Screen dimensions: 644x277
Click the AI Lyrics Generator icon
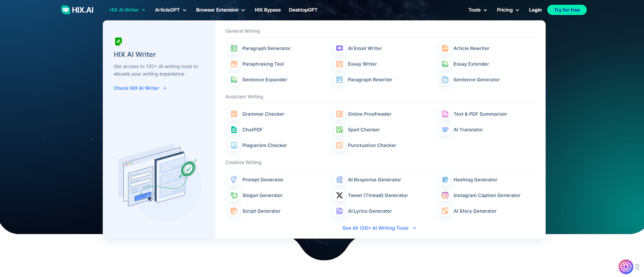coord(339,211)
